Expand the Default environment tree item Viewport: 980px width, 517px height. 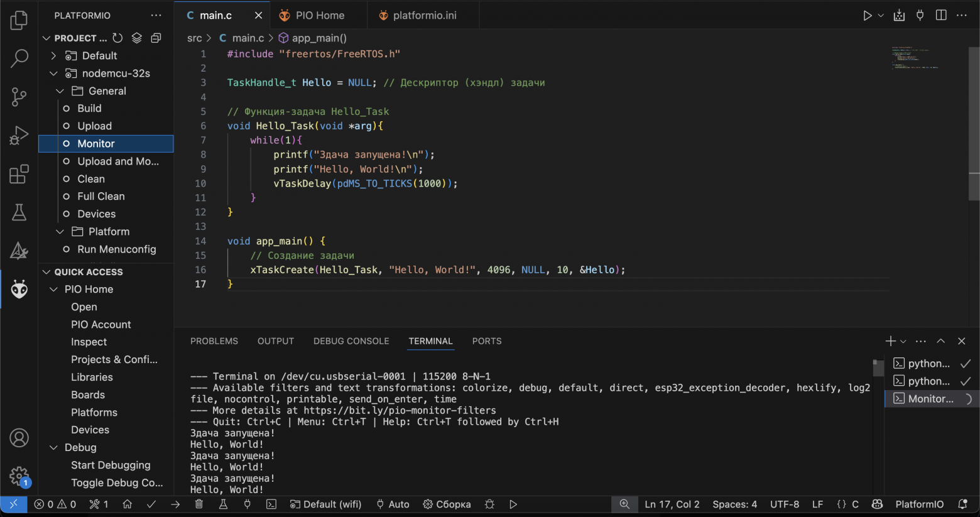pyautogui.click(x=53, y=55)
